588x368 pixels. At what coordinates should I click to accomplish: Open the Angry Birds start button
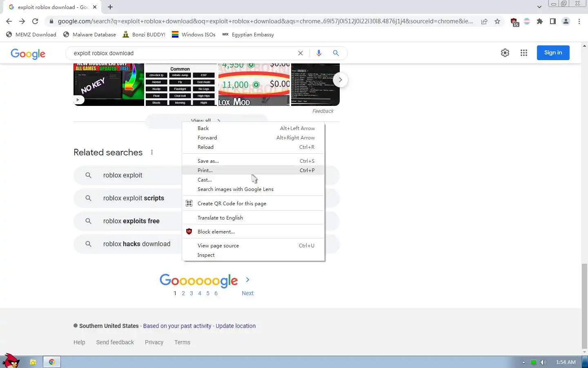pyautogui.click(x=11, y=361)
